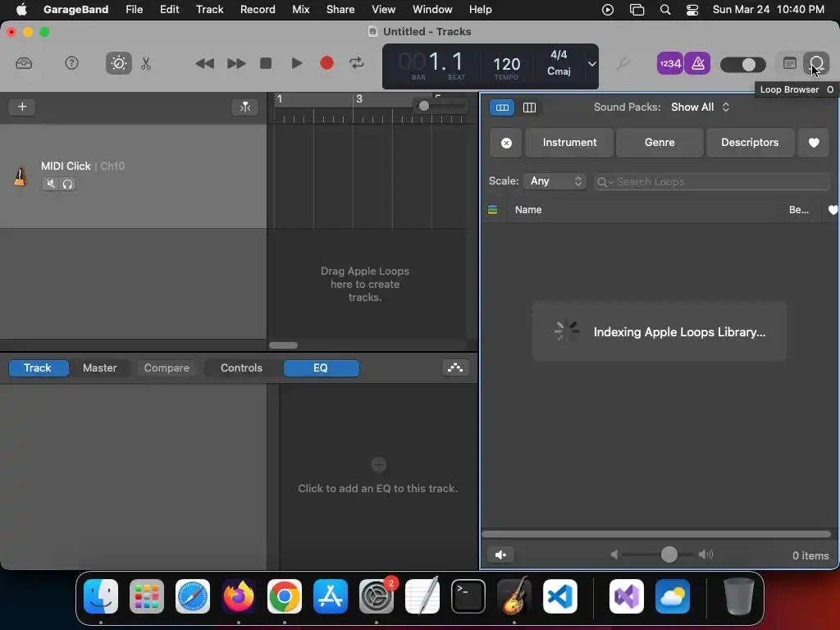
Task: Open the Sound Packs Show All dropdown
Action: [x=701, y=107]
